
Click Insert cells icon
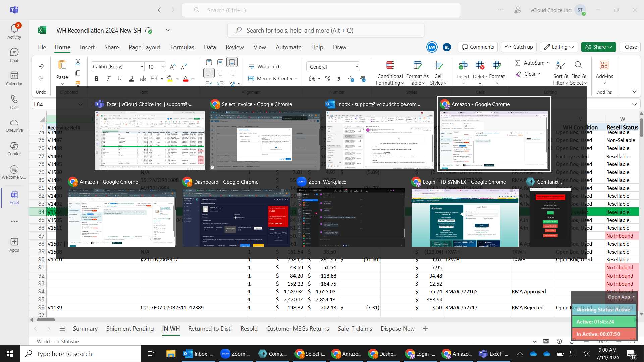pyautogui.click(x=463, y=65)
